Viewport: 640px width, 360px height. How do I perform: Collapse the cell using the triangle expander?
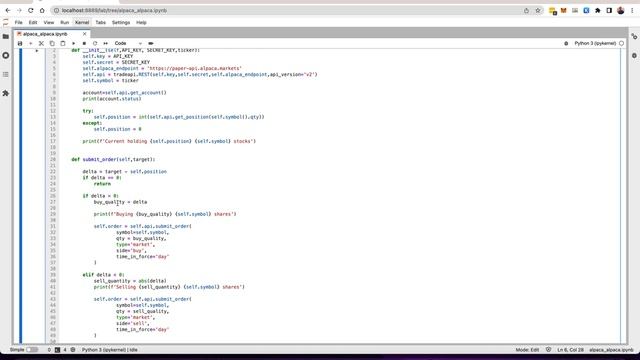tap(37, 51)
